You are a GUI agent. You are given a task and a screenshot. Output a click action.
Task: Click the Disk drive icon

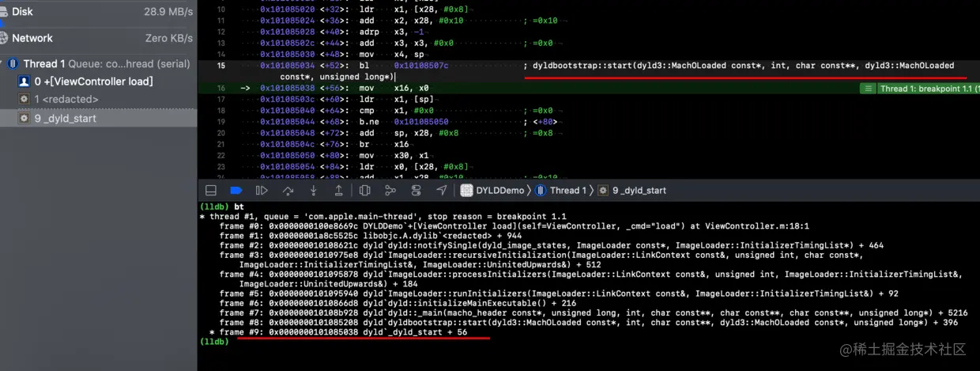pos(4,12)
